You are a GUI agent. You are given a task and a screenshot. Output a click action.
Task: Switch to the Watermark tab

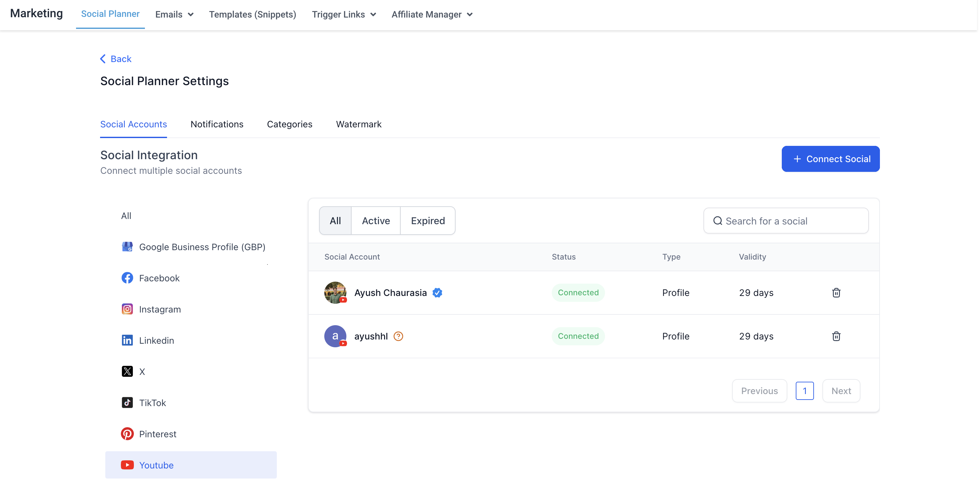tap(359, 124)
